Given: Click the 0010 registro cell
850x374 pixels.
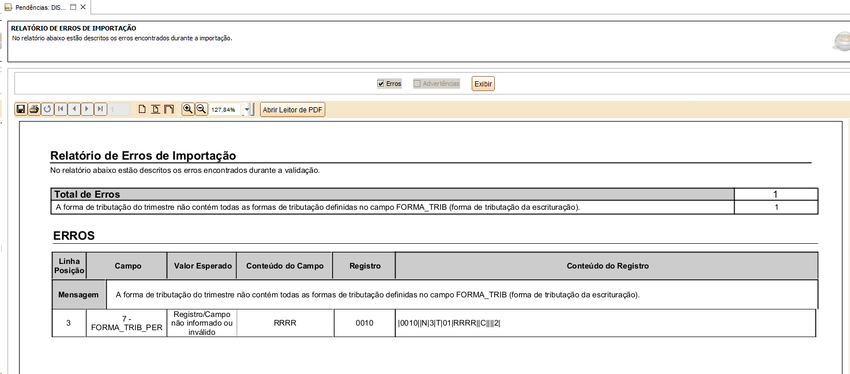Looking at the screenshot, I should (365, 323).
